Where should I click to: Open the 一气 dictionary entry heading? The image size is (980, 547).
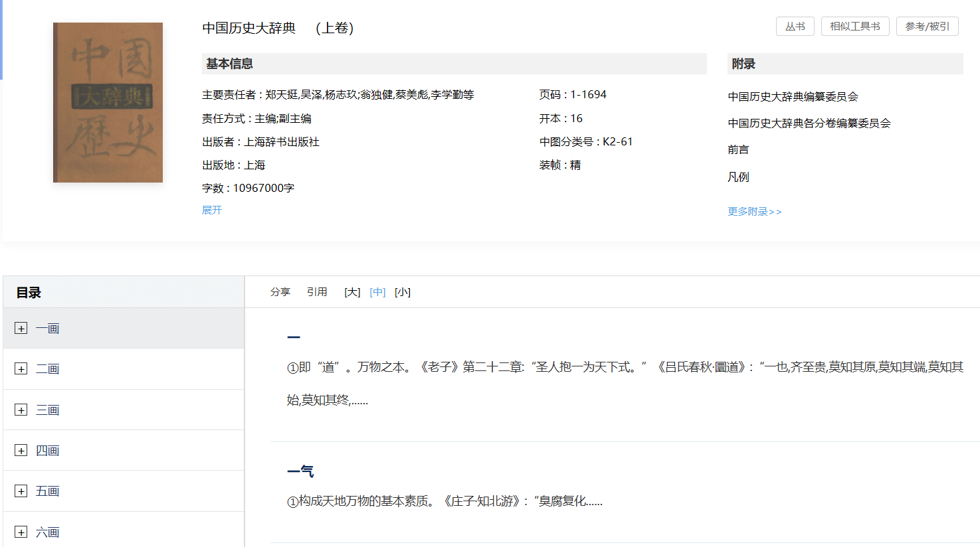pos(300,471)
